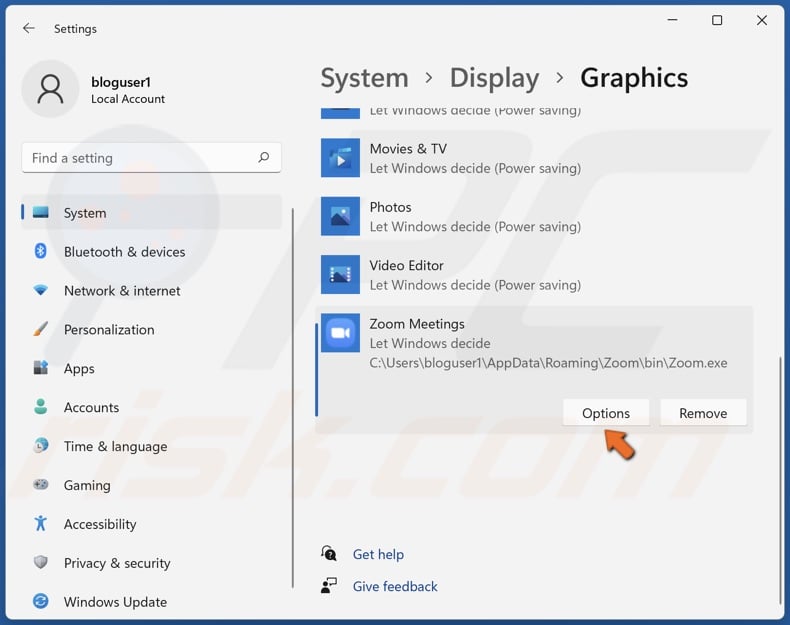Image resolution: width=790 pixels, height=625 pixels.
Task: Open the Apps settings page
Action: tap(152, 368)
